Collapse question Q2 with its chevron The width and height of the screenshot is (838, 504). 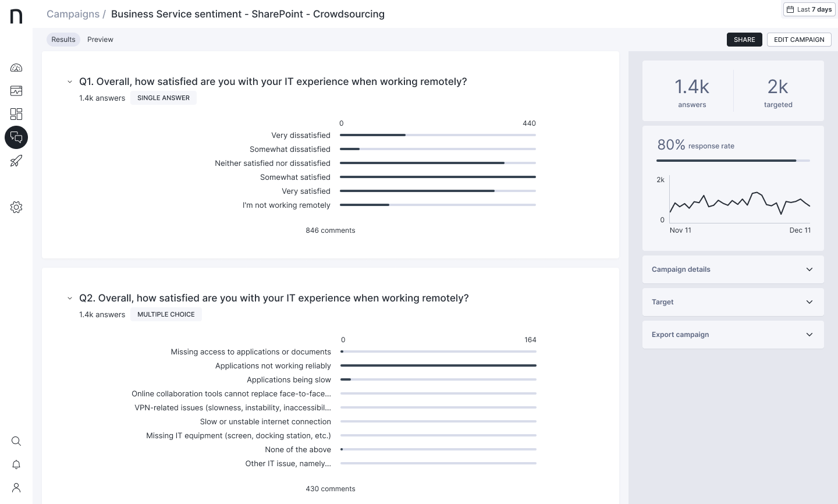click(x=70, y=299)
